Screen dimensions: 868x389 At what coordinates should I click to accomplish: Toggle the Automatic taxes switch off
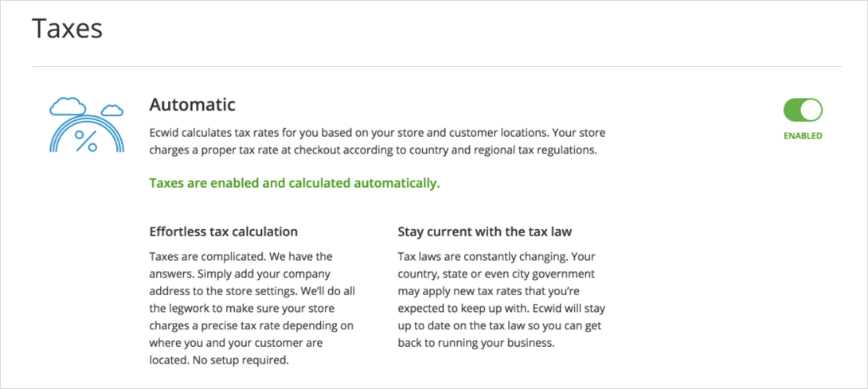pyautogui.click(x=803, y=110)
